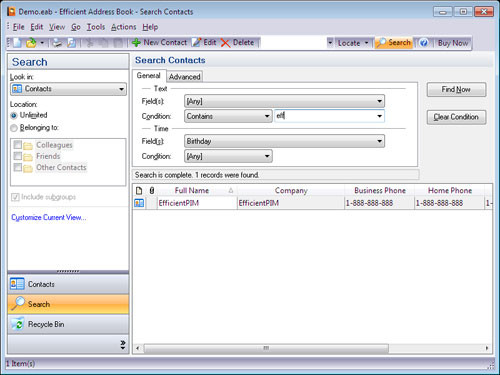
Task: Sort by the Business Phone column header
Action: coord(380,190)
